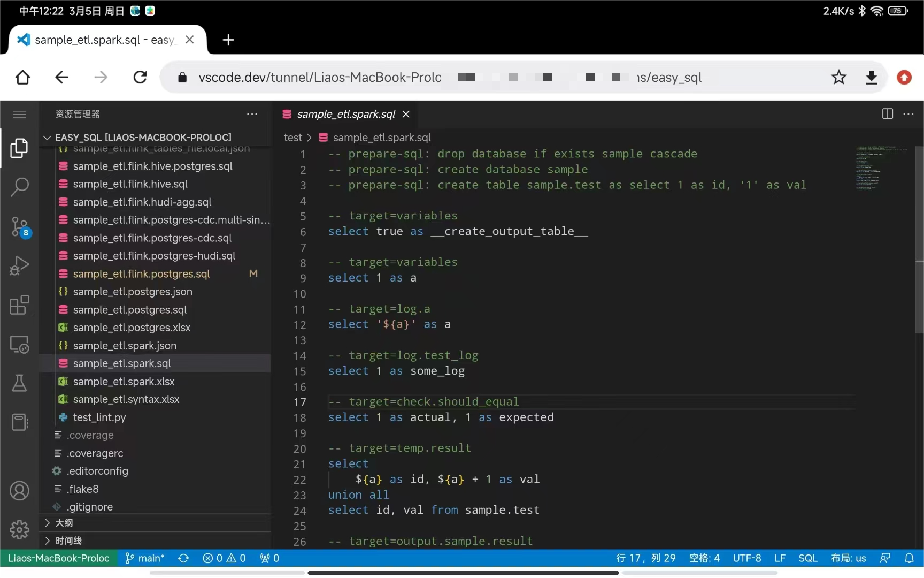924x578 pixels.
Task: Change language mode via SQL status item
Action: tap(807, 558)
